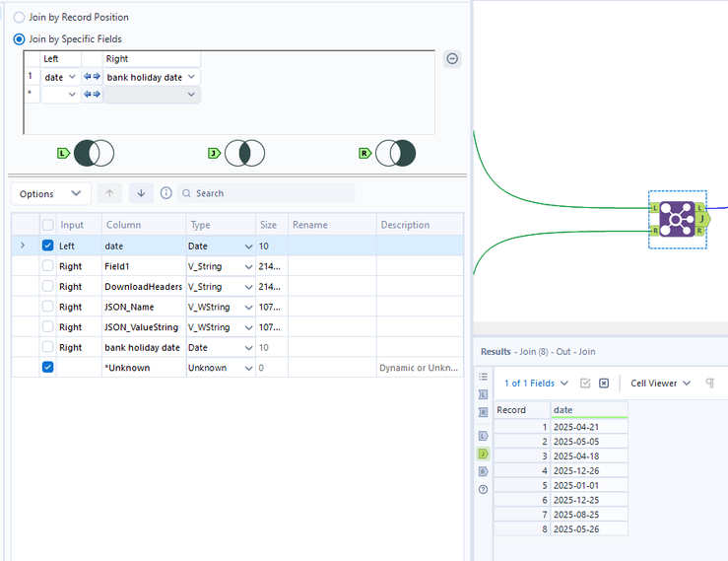Click the Search fields input box
The image size is (728, 561).
pyautogui.click(x=266, y=193)
